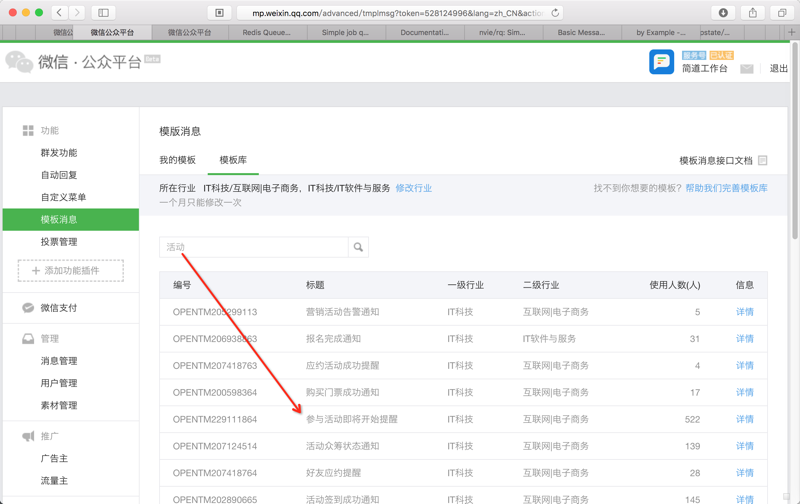800x504 pixels.
Task: Click the search magnifier icon
Action: [x=358, y=247]
